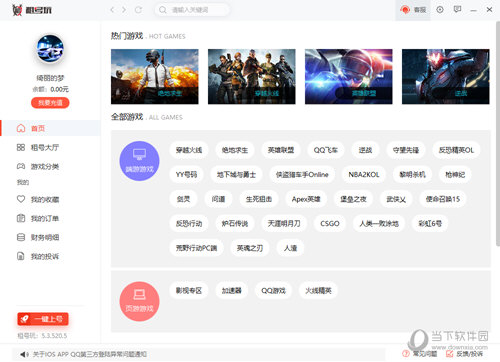Click the red 页游游戏 circle icon

139,301
